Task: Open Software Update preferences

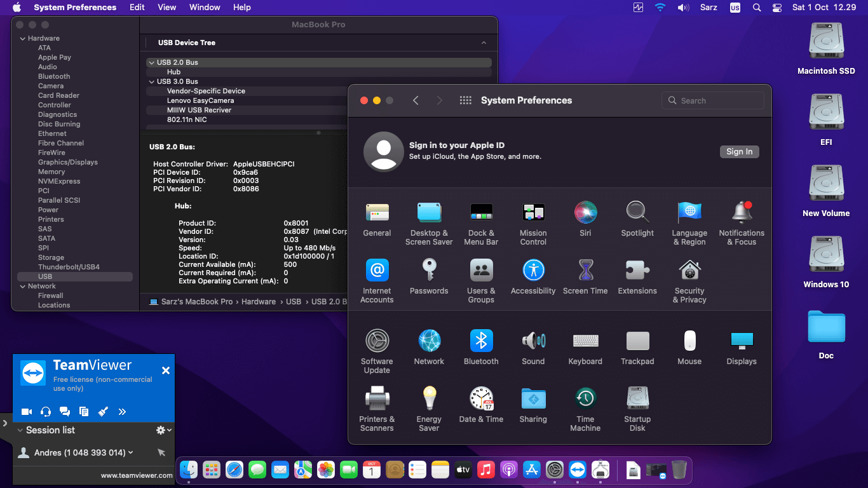Action: coord(377,351)
